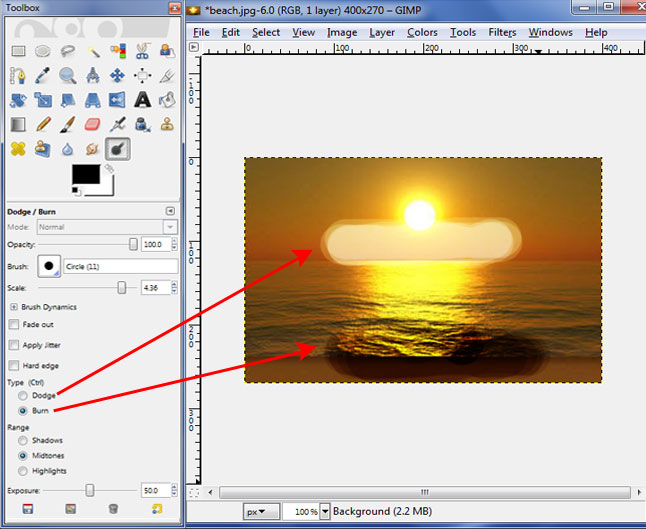Select the Rectangle Select tool

coord(18,51)
